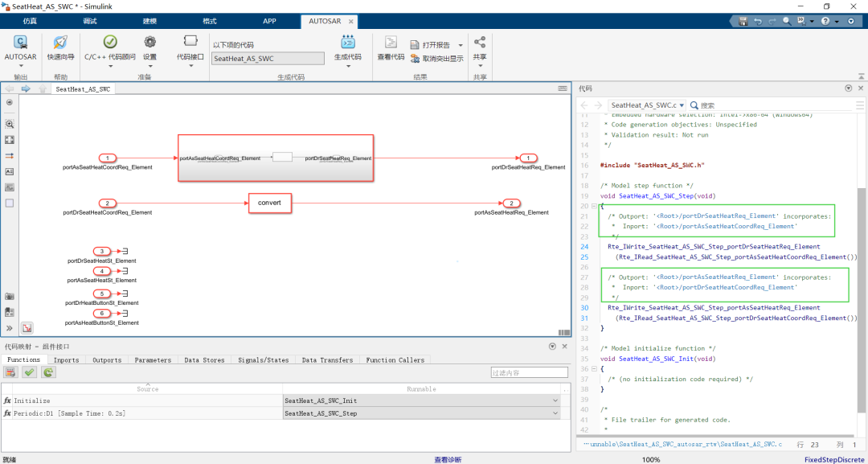Select the Inports tab in code mapping
The image size is (868, 464).
pyautogui.click(x=66, y=360)
